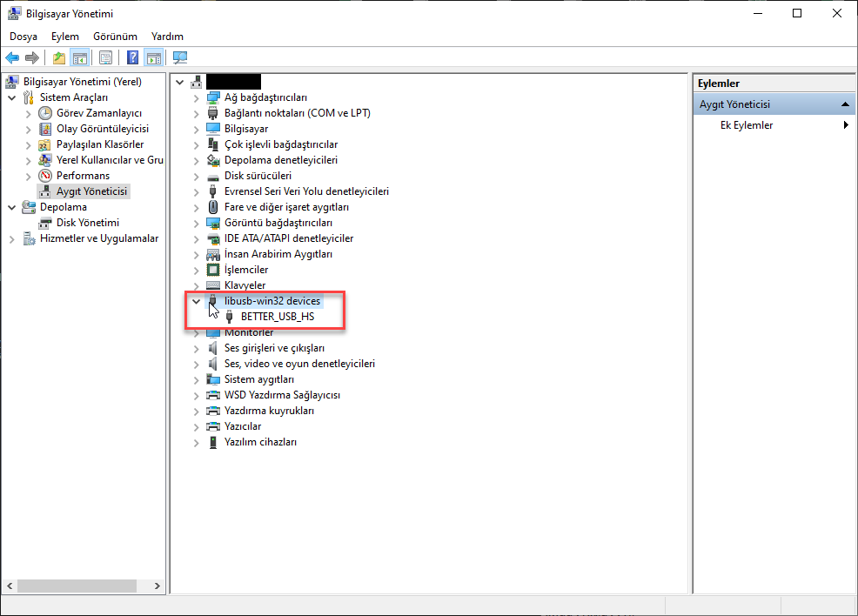Click the Evrensel Seri Veri Yolu USB icon

click(x=213, y=191)
